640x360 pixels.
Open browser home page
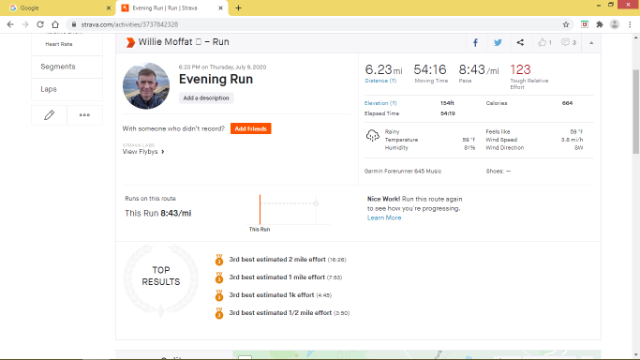[55, 24]
